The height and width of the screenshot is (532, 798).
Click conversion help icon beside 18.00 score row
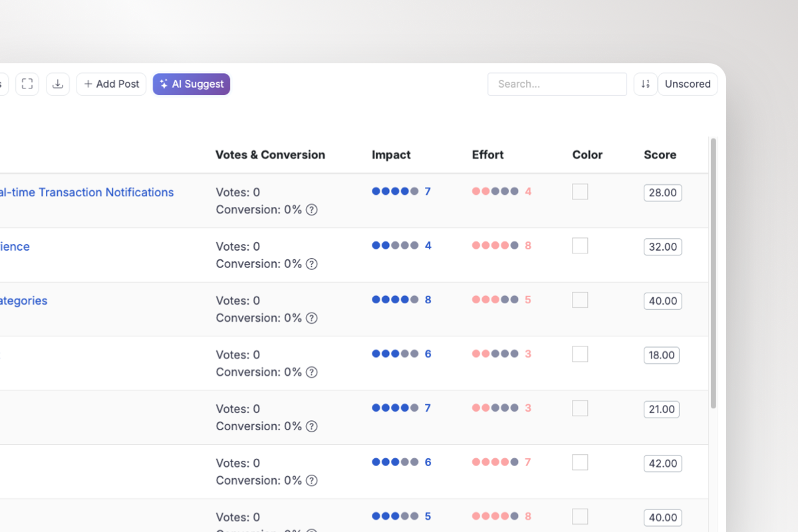311,372
